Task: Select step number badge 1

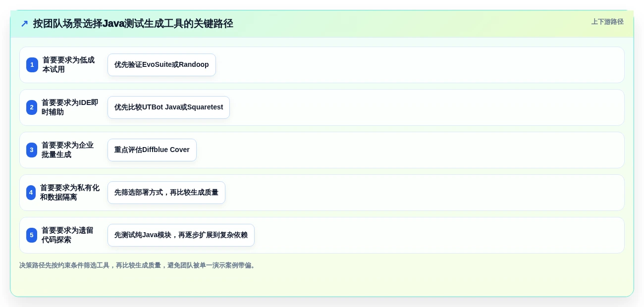Action: [x=32, y=65]
